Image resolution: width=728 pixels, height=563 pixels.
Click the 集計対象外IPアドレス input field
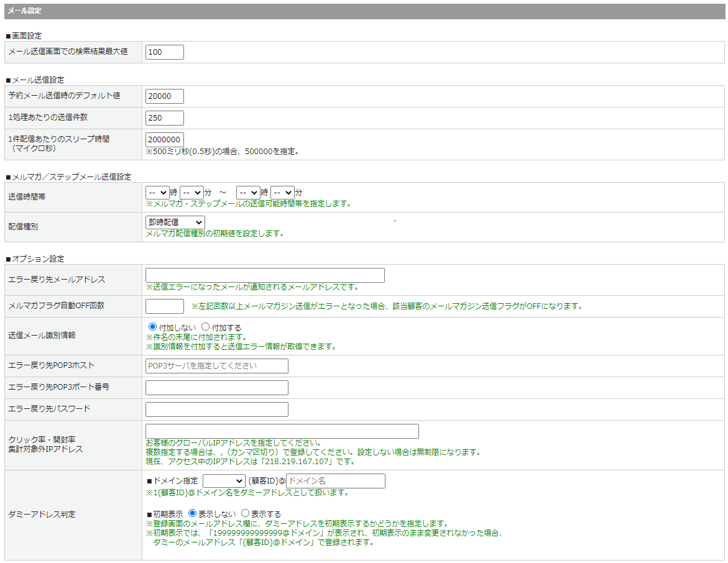coord(282,431)
